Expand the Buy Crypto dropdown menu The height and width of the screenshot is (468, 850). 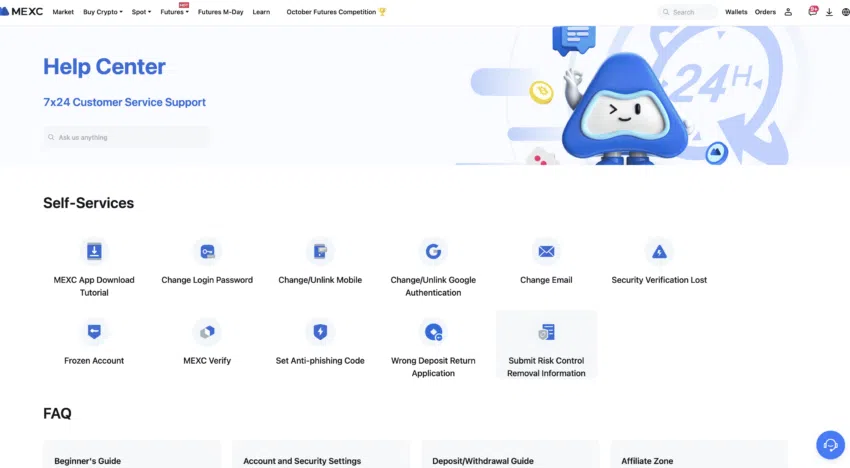102,12
